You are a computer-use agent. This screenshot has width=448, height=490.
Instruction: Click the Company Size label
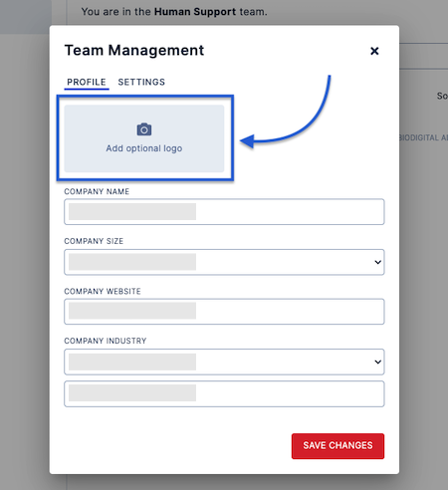(94, 241)
